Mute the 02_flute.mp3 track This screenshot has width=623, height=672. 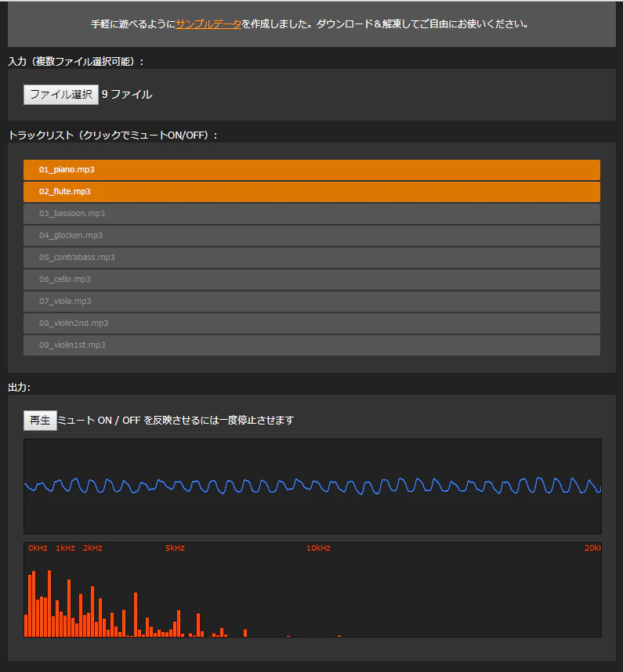click(312, 192)
